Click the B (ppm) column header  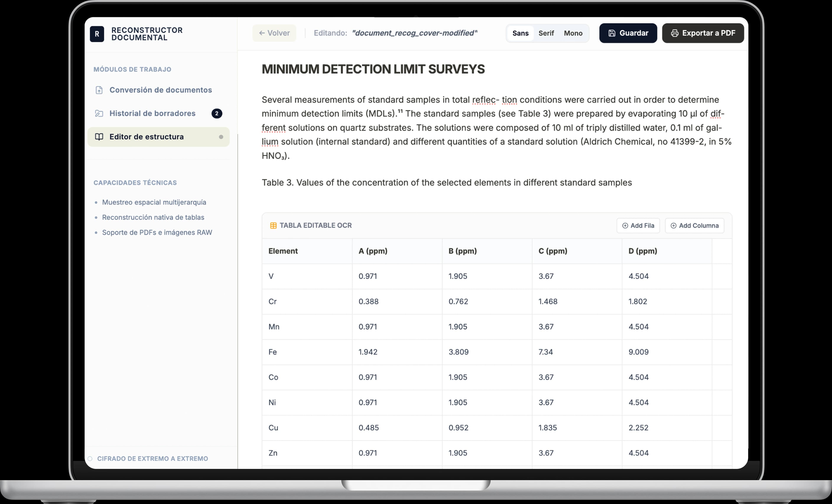coord(487,251)
